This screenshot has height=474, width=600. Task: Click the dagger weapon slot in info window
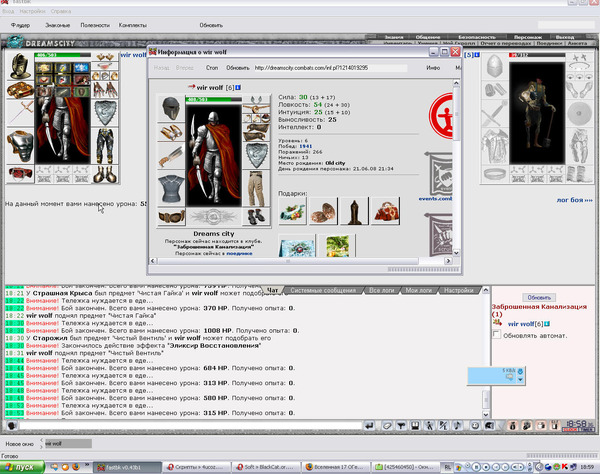[x=171, y=156]
